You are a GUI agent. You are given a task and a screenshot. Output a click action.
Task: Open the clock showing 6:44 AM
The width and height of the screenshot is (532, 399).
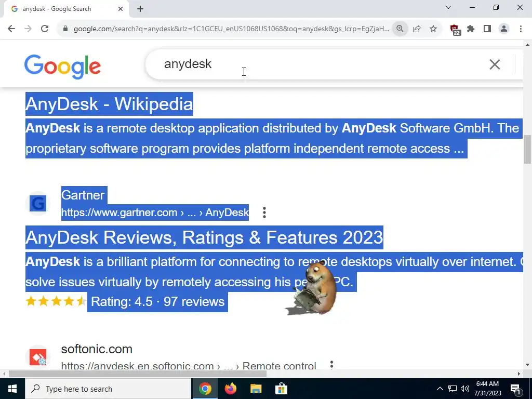click(487, 389)
